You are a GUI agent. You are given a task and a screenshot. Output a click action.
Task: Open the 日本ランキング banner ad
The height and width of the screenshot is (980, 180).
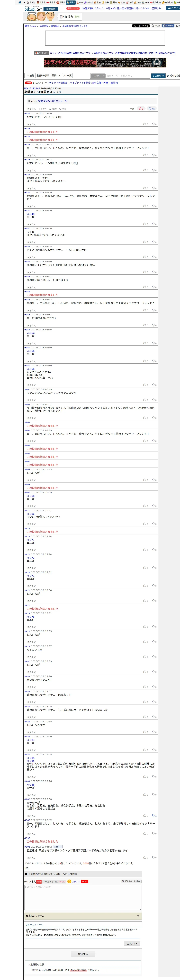105,62
